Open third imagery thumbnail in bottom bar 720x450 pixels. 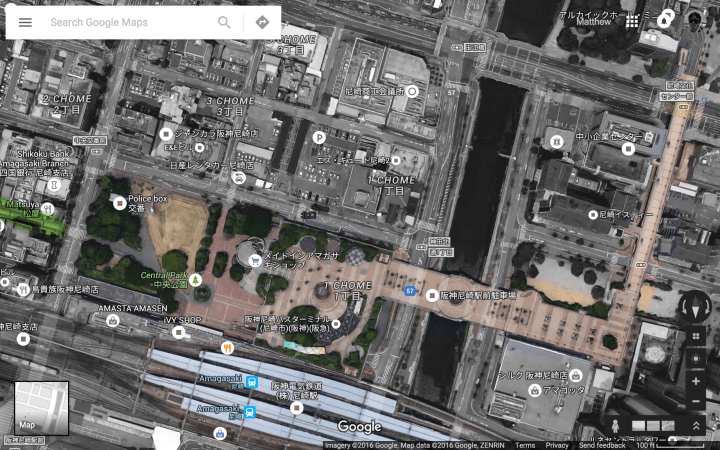[x=668, y=426]
